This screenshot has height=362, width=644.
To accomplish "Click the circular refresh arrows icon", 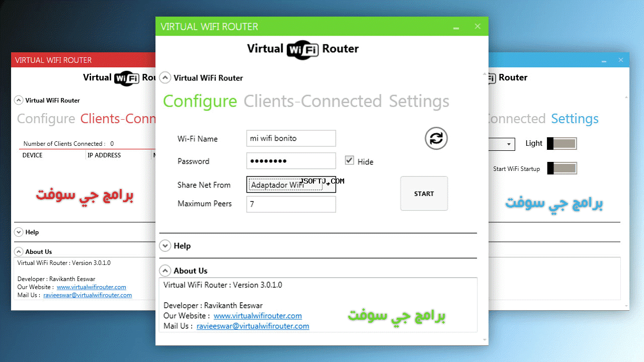I will pyautogui.click(x=436, y=138).
